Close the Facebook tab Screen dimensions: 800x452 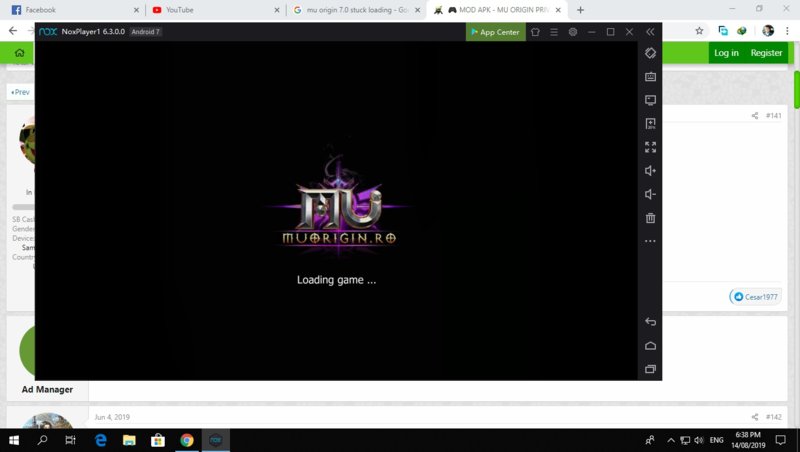point(136,10)
